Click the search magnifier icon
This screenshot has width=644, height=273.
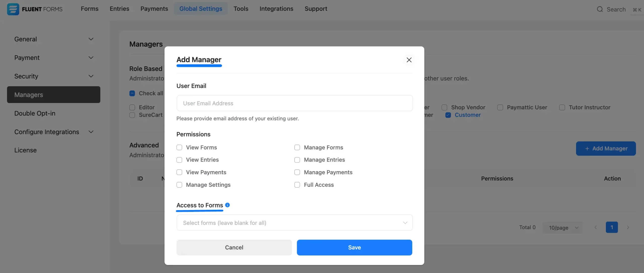(x=600, y=9)
